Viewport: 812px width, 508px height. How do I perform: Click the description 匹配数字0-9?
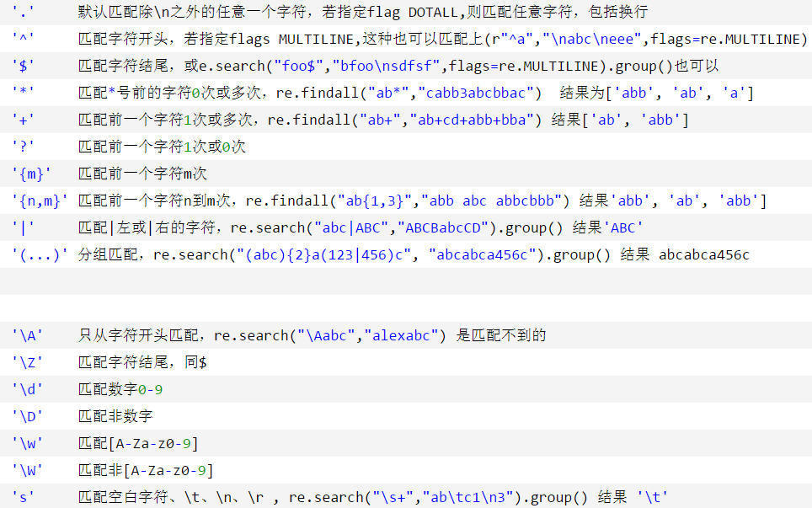point(120,389)
